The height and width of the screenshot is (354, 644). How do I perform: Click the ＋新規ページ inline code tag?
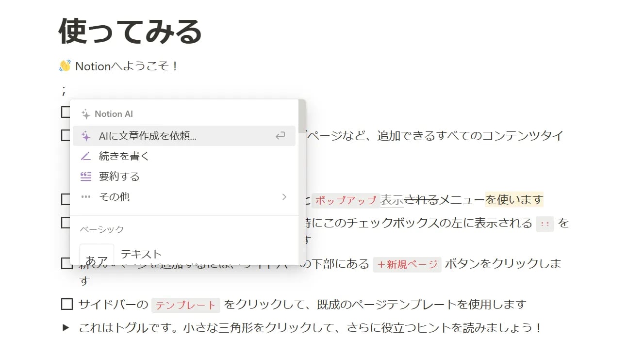407,264
